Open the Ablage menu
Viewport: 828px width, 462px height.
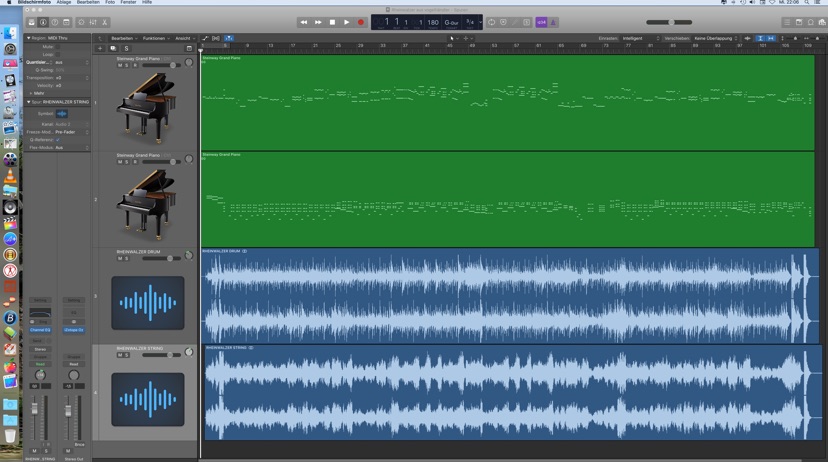point(64,3)
